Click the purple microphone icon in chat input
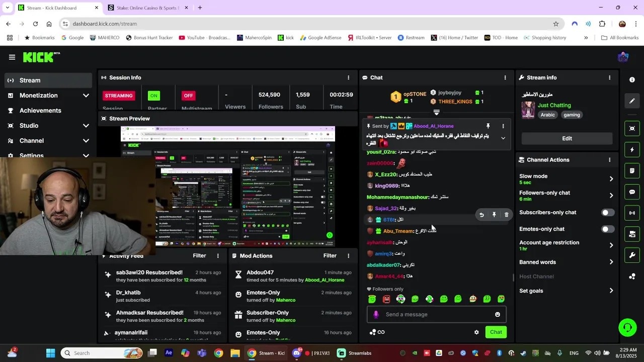Viewport: 644px width, 362px height. click(x=376, y=314)
